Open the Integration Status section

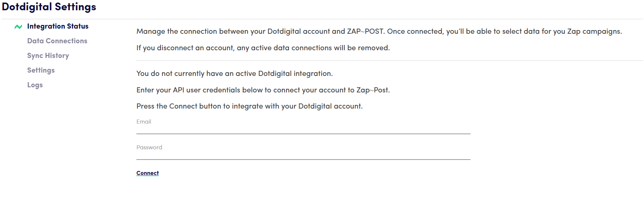coord(58,26)
